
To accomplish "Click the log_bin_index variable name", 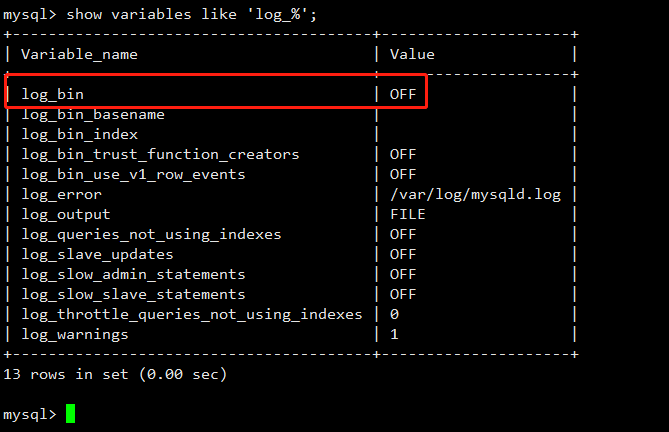I will pyautogui.click(x=79, y=134).
